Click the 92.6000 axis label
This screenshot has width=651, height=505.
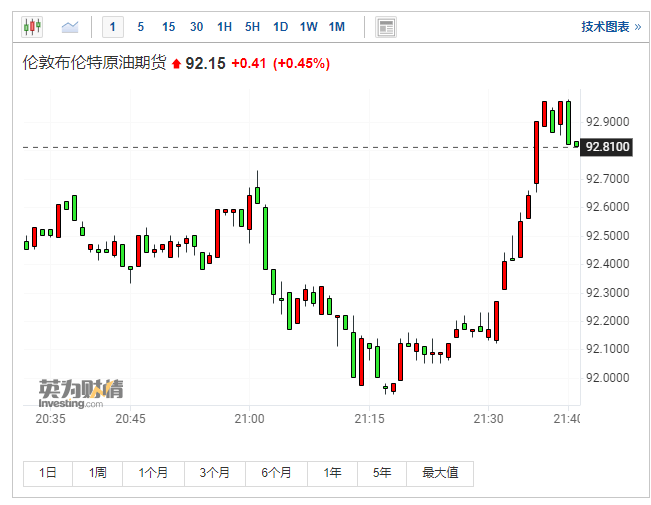607,207
